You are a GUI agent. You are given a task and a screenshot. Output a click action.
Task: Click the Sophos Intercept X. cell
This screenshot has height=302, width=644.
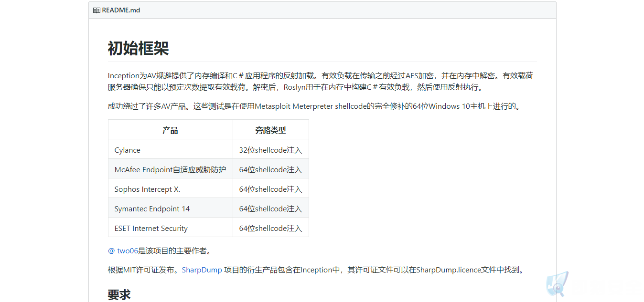pos(171,188)
